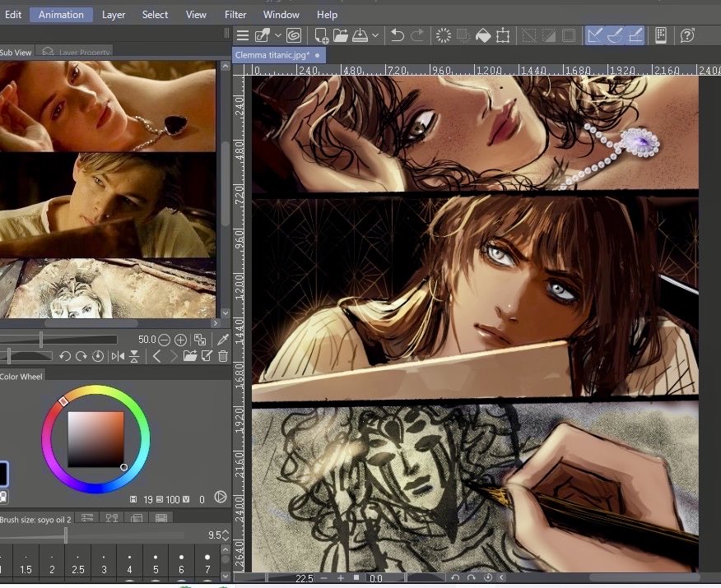Open the Filter menu
721x588 pixels.
(x=235, y=15)
